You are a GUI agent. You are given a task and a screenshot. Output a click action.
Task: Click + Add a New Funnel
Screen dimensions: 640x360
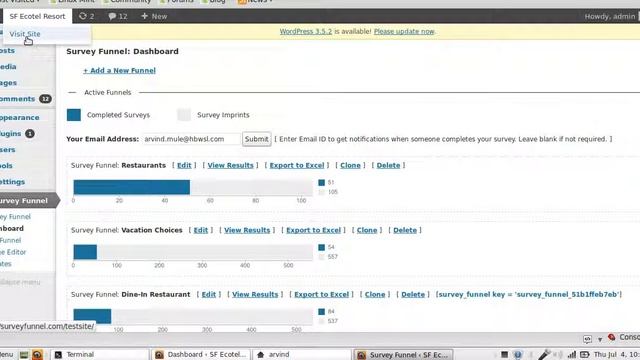[119, 70]
